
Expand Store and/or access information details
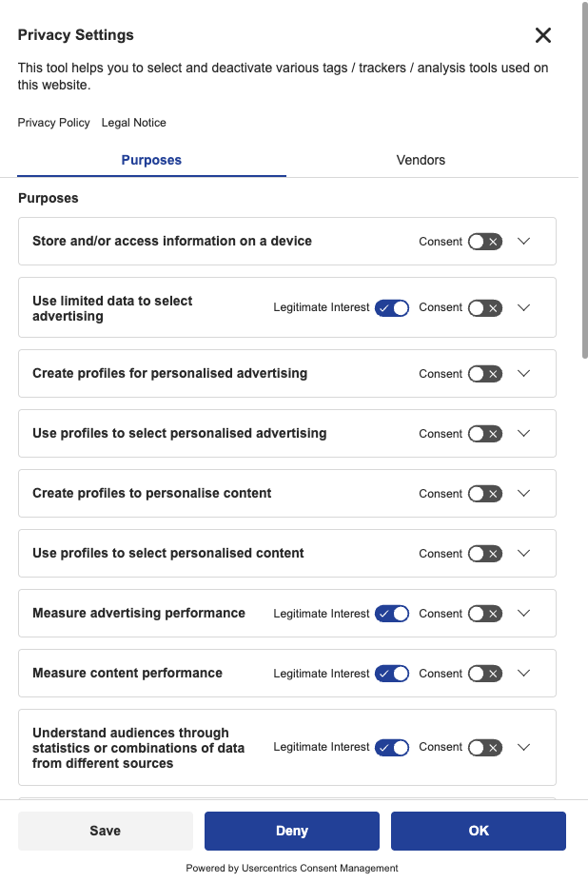click(x=524, y=242)
